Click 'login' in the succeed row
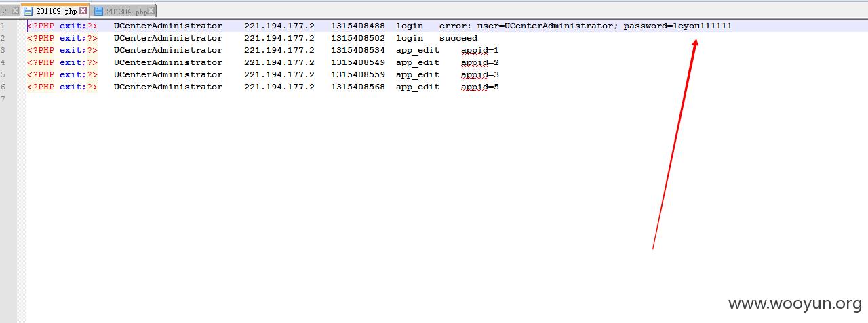 pyautogui.click(x=410, y=38)
